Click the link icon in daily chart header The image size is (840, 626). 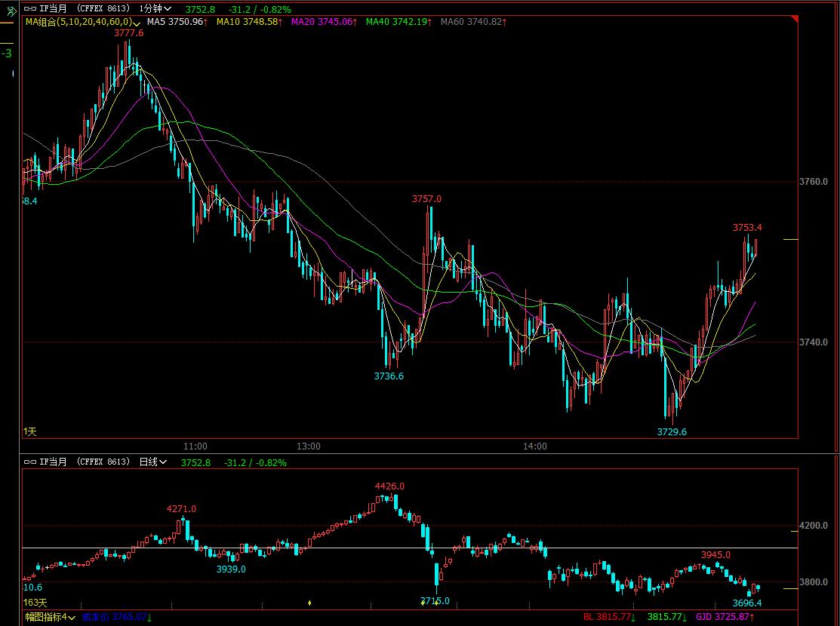(30, 462)
